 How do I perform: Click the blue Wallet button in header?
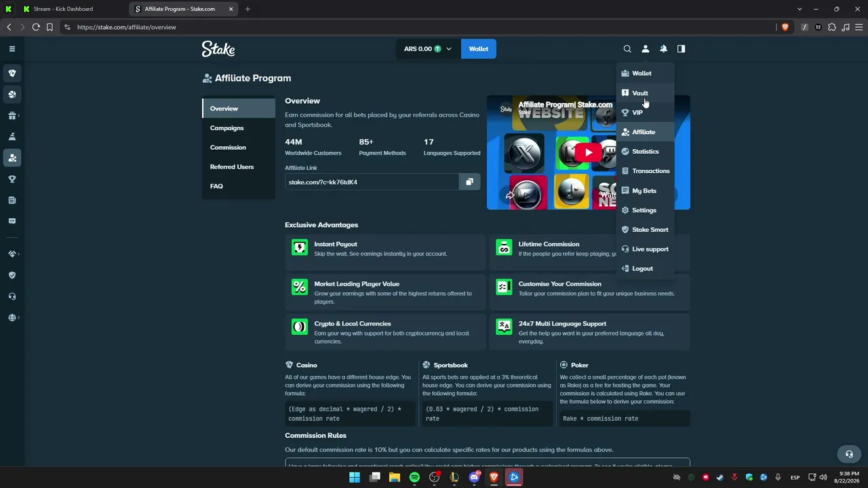tap(479, 49)
